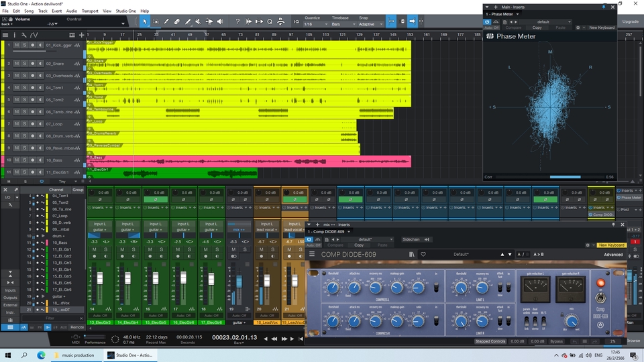Screen dimensions: 644x362
Task: Mute the 18_LeadVox mixer channel
Action: 261,249
